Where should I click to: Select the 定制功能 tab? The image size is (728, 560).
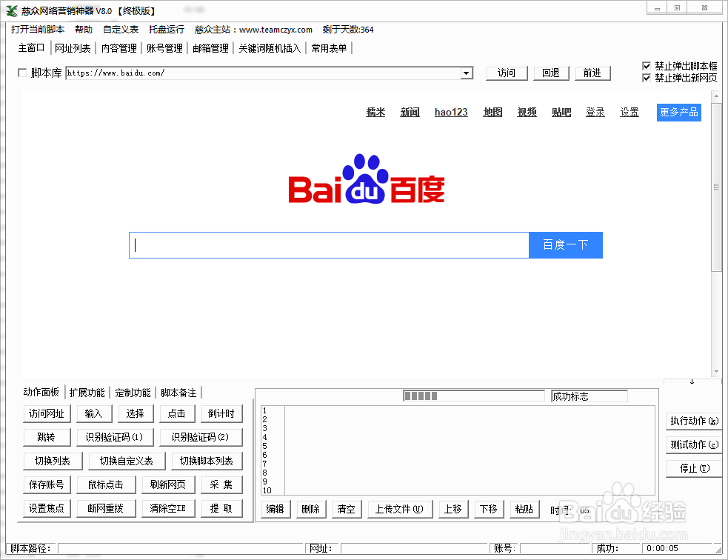133,393
